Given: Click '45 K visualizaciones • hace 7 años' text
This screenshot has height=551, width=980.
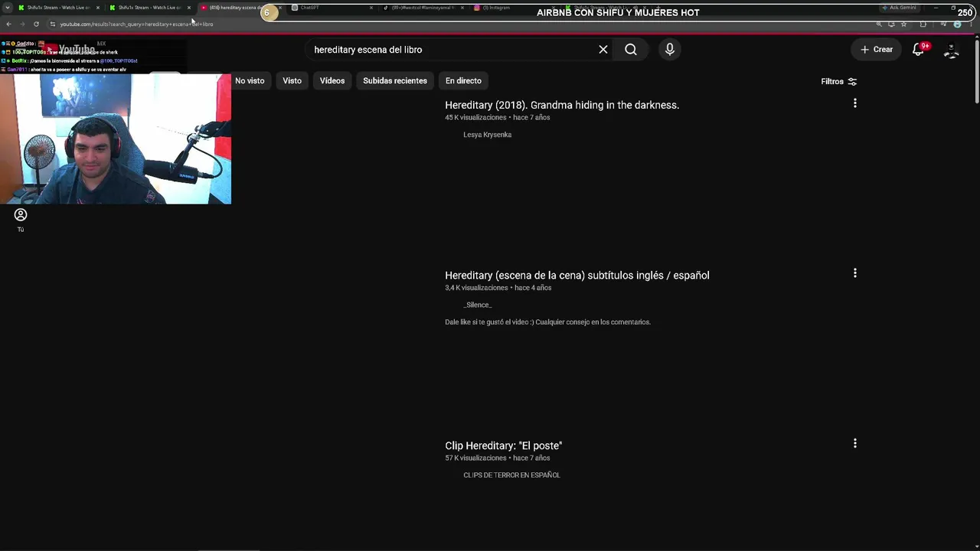Looking at the screenshot, I should click(498, 118).
